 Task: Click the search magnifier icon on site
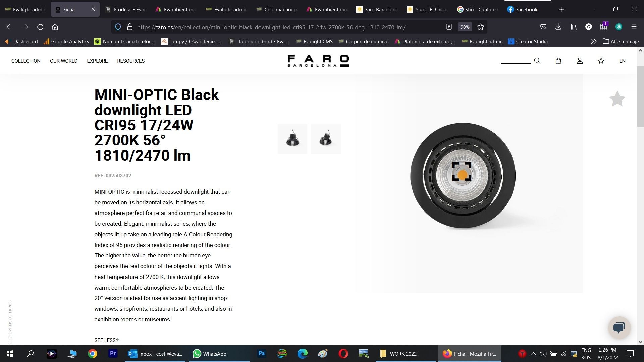537,61
